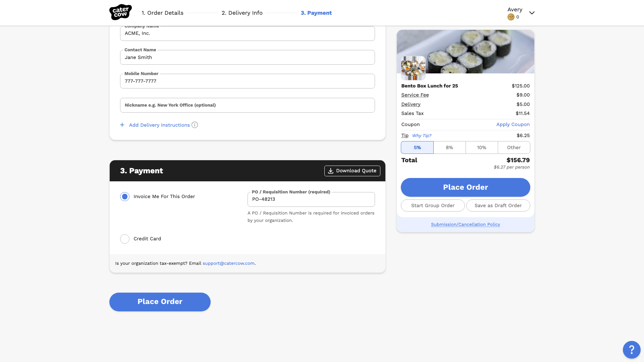Click the Contact Name field

[247, 57]
